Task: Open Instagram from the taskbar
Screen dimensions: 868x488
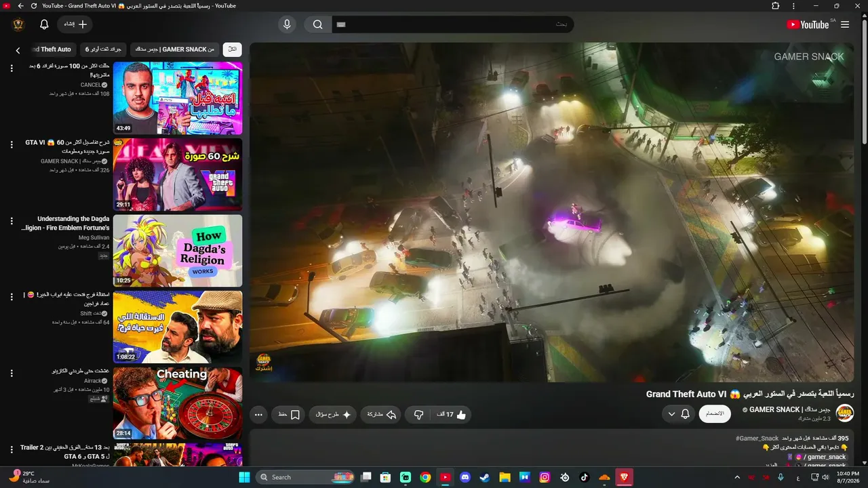Action: coord(545,477)
